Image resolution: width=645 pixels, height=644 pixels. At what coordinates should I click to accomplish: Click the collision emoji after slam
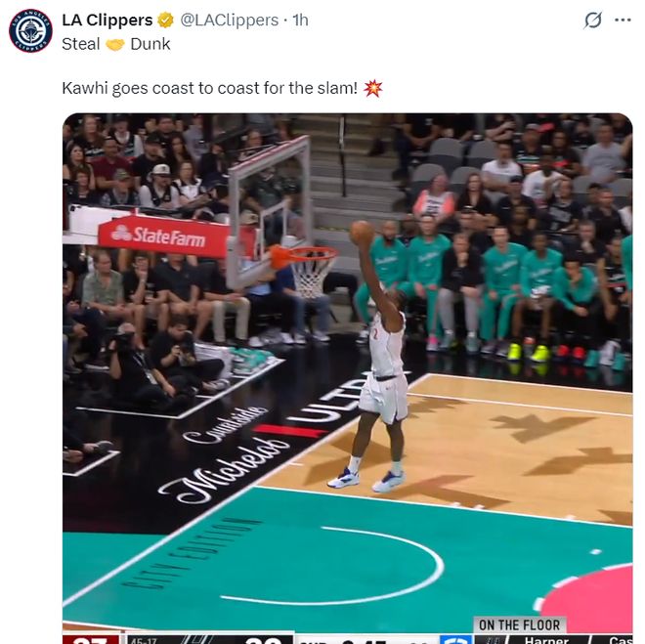pyautogui.click(x=372, y=88)
